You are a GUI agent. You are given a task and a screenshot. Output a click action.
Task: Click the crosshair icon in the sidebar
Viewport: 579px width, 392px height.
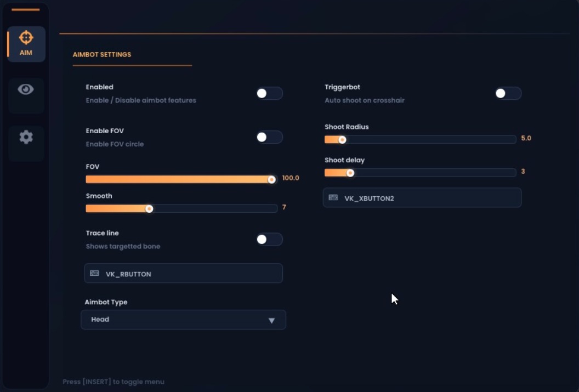pos(26,37)
